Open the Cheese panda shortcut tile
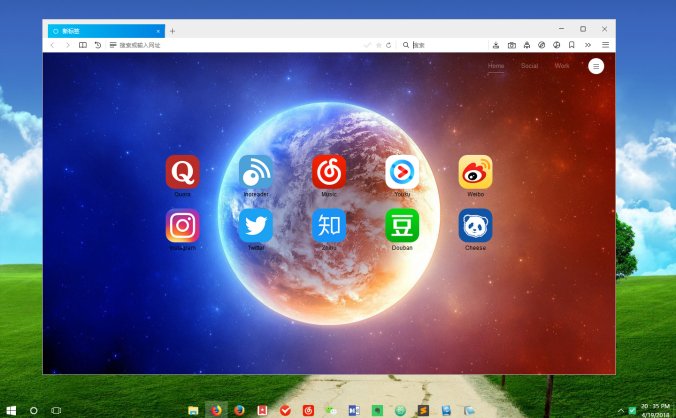 pyautogui.click(x=476, y=225)
